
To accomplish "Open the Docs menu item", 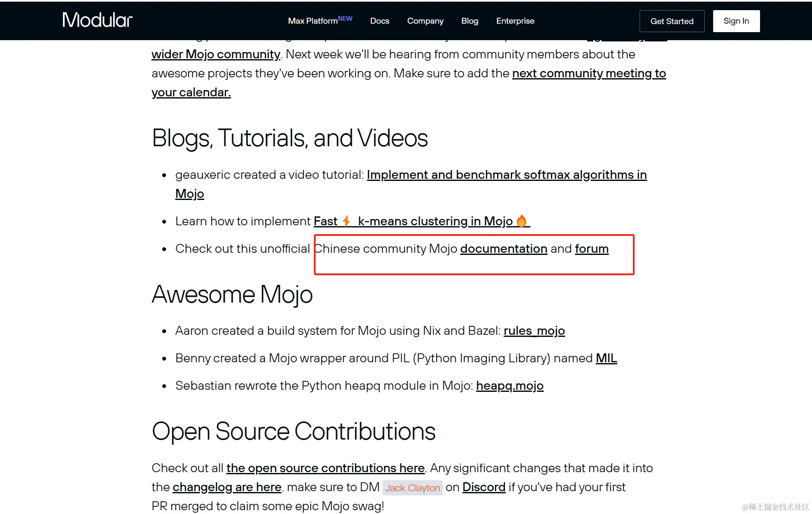I will point(379,21).
